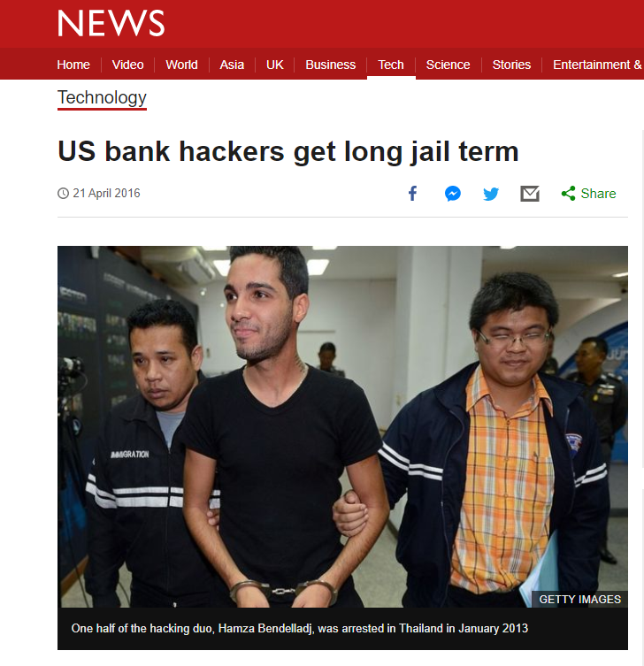
Task: Select the Tech tab
Action: click(x=391, y=65)
